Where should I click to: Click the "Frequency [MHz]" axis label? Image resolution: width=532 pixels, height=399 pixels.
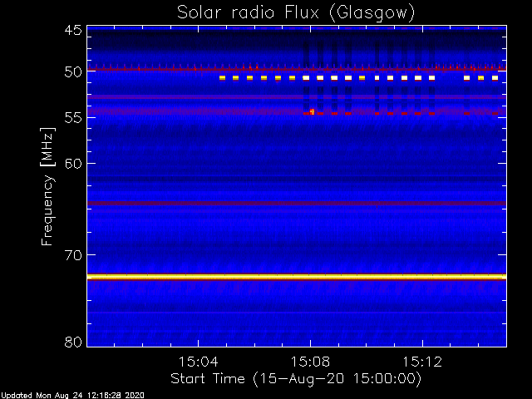point(47,186)
